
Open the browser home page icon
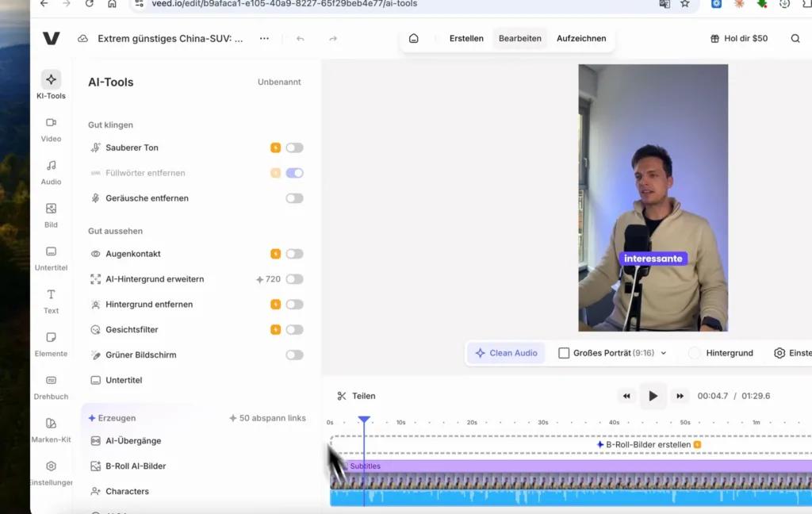coord(112,4)
